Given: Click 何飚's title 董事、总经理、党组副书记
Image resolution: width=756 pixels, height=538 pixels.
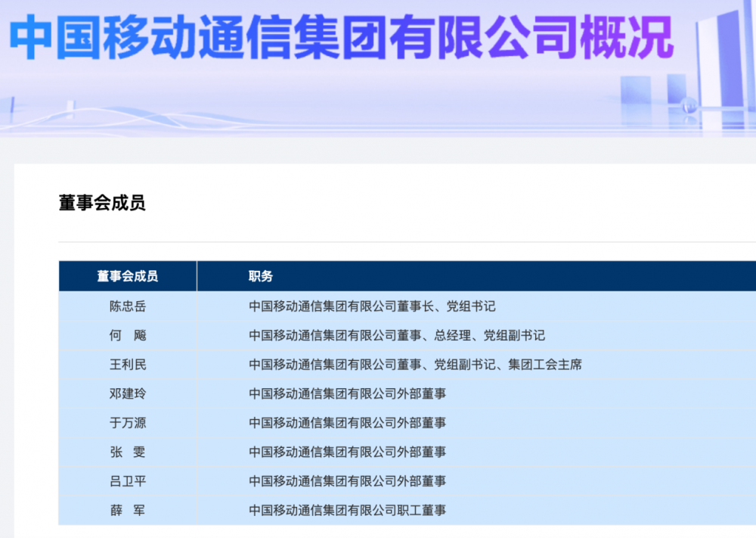Looking at the screenshot, I should 397,335.
